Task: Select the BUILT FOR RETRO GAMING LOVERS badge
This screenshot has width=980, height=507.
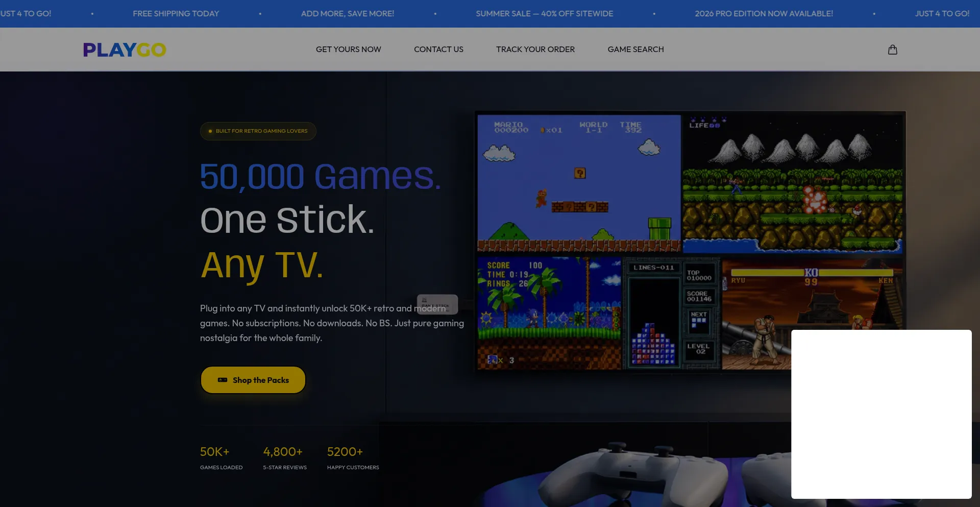Action: coord(258,131)
